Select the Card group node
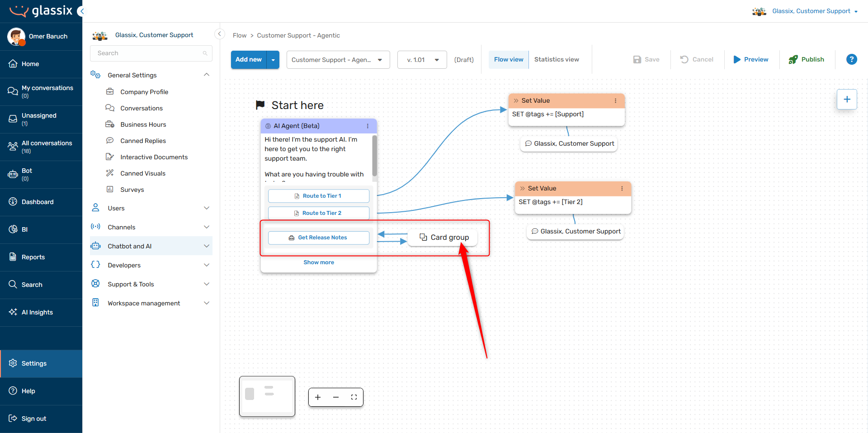This screenshot has height=433, width=868. point(443,237)
